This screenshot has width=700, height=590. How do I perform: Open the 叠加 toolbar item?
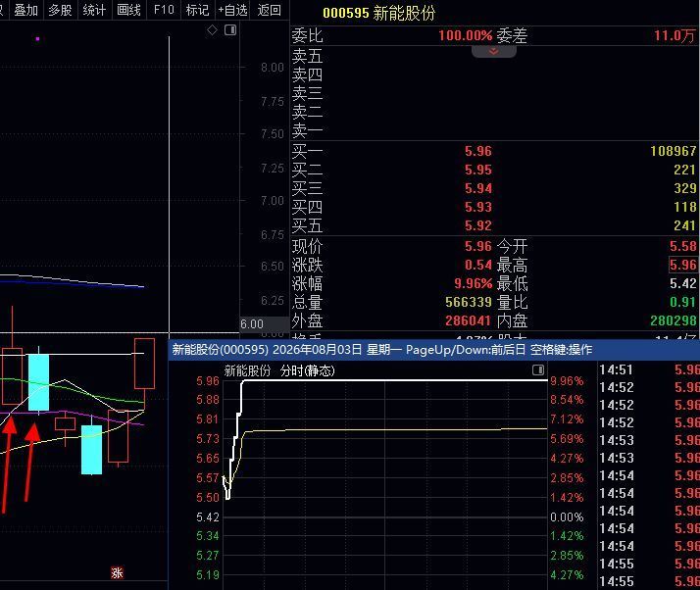pyautogui.click(x=25, y=10)
